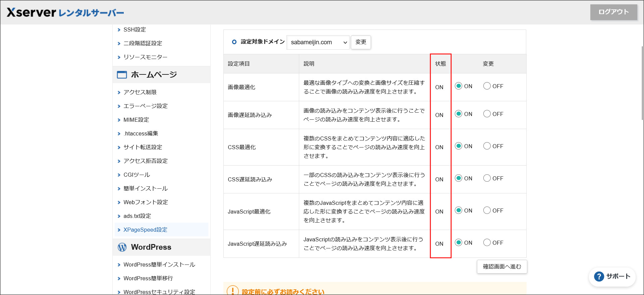Click the 確認画面へ進む button

pyautogui.click(x=502, y=267)
